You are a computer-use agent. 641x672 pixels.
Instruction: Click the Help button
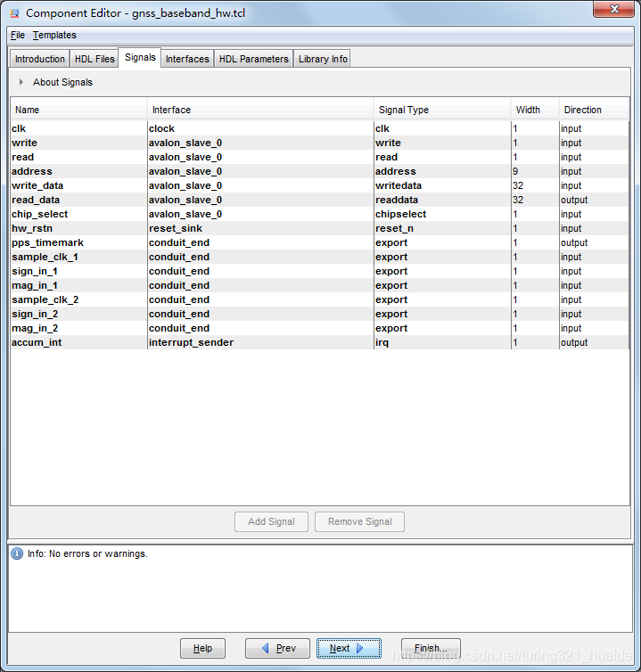[x=202, y=648]
